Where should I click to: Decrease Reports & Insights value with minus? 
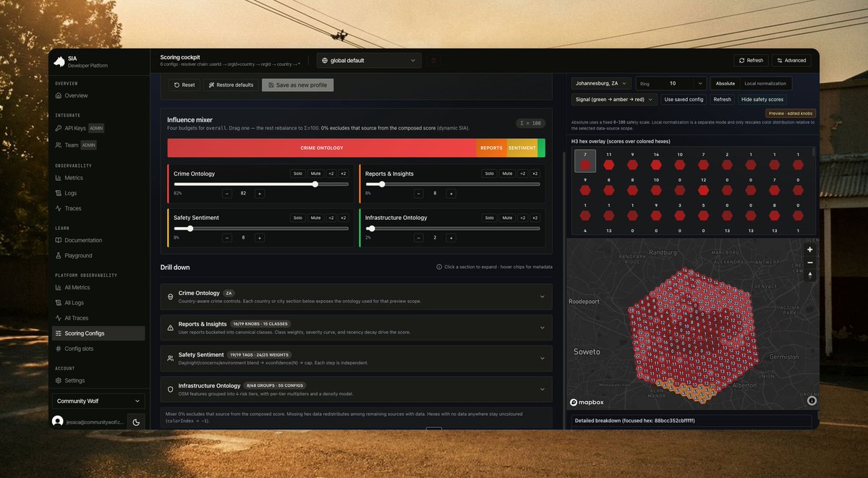coord(419,194)
